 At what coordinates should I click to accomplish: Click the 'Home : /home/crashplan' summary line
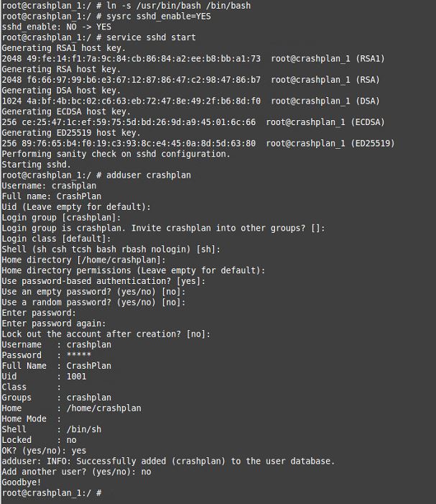pos(71,408)
